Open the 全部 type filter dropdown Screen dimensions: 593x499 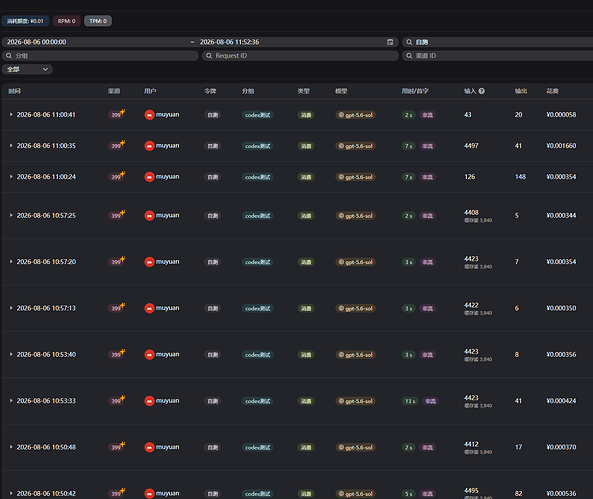(27, 69)
